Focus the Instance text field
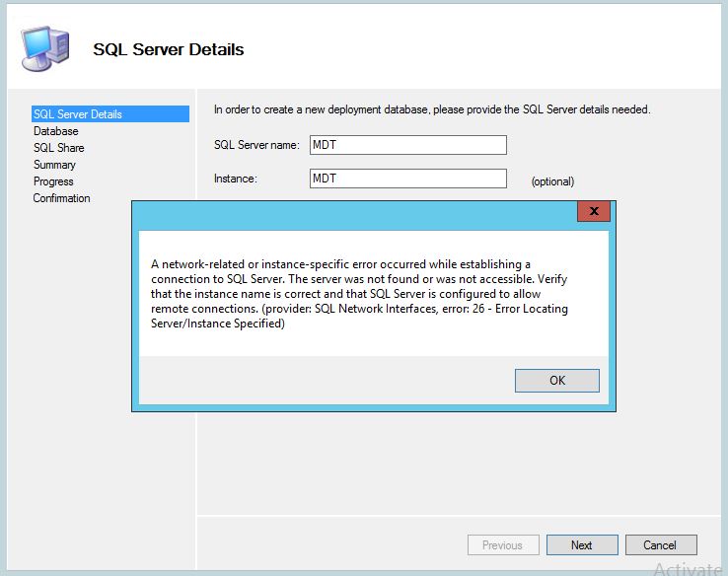The width and height of the screenshot is (728, 576). pos(408,179)
